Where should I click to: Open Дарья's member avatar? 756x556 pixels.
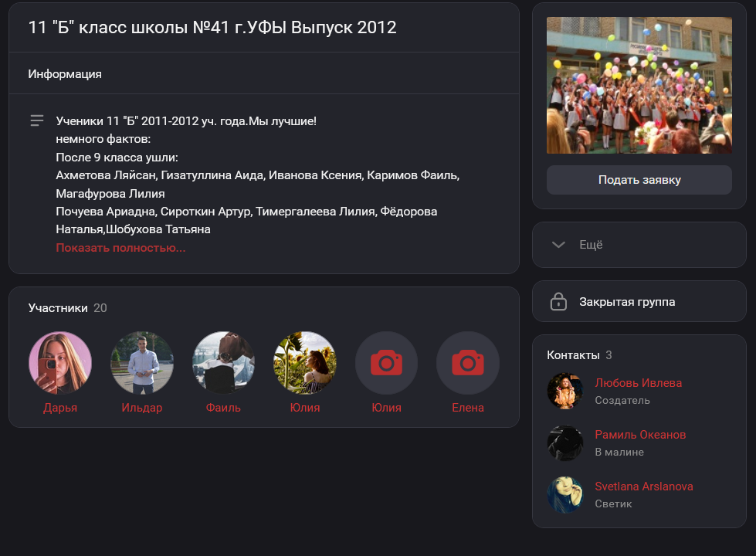60,363
